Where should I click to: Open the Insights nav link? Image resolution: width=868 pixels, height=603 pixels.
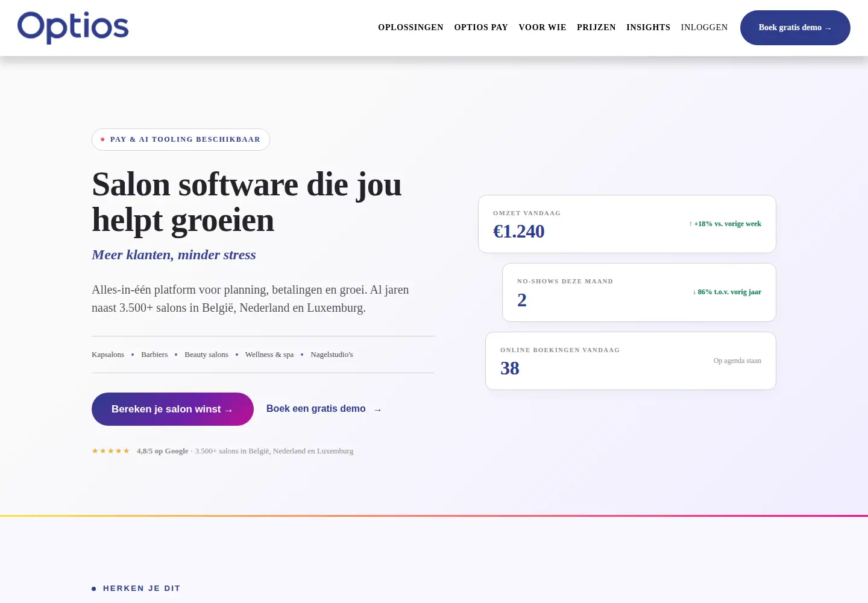648,27
